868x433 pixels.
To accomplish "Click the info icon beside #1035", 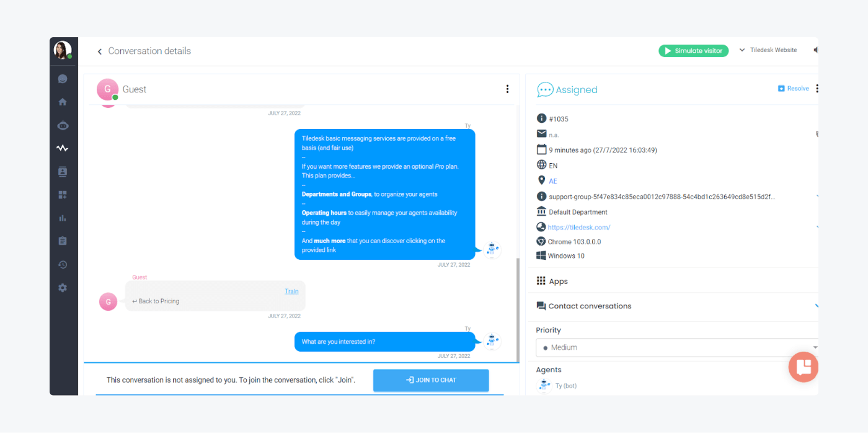I will 541,118.
